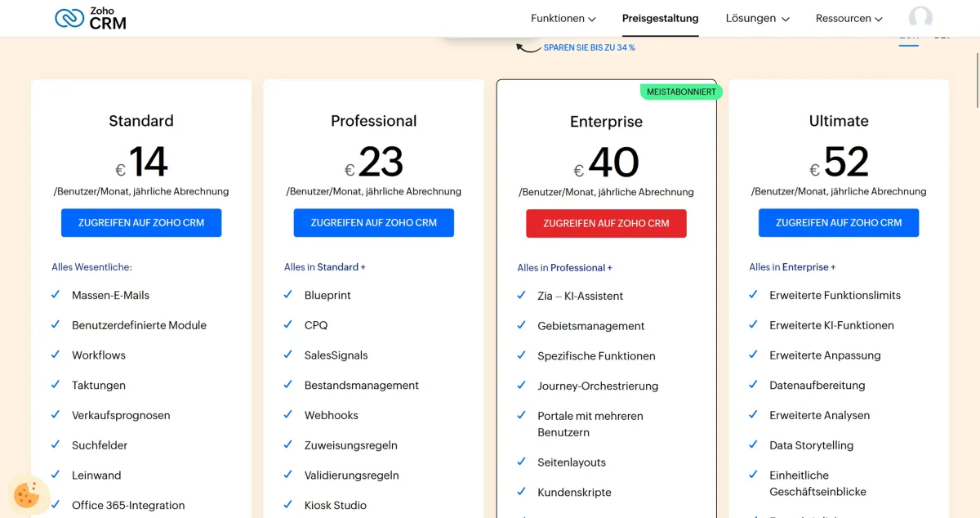Click Office 365-Integration feature

coord(128,505)
